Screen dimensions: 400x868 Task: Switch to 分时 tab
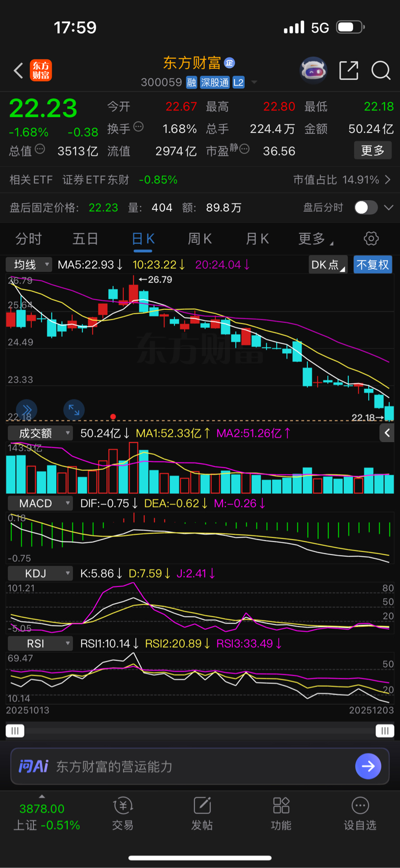[x=29, y=239]
